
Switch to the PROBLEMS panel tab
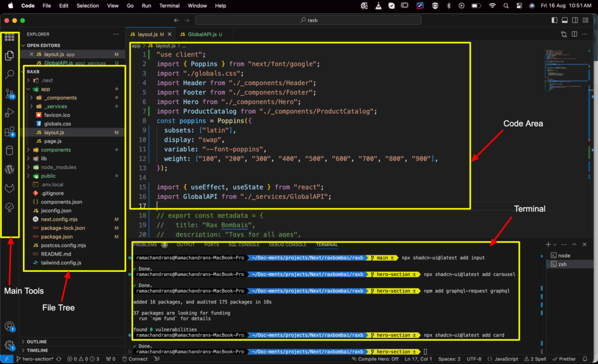[x=145, y=244]
